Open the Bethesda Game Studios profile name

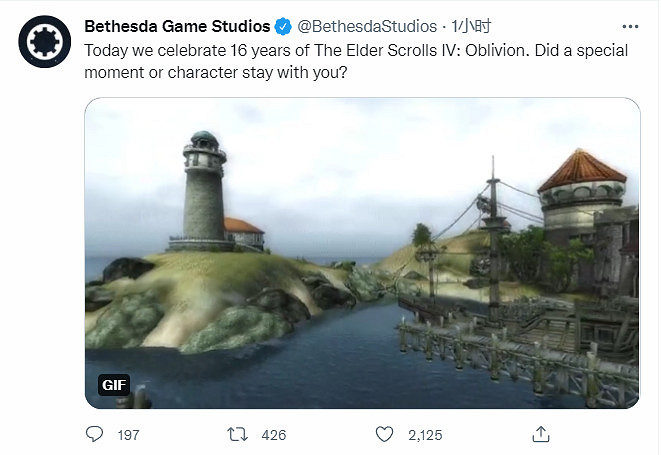click(x=178, y=27)
